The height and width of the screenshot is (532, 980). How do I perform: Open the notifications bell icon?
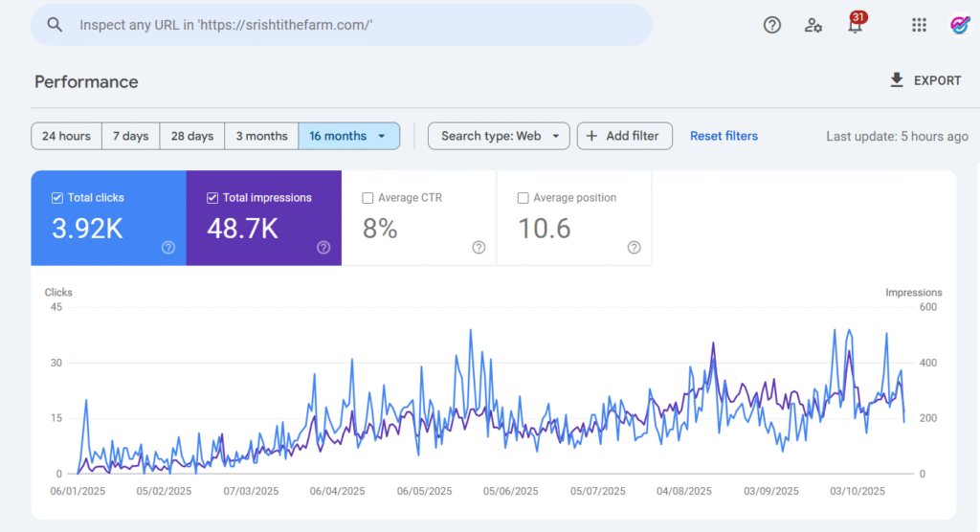click(x=855, y=26)
